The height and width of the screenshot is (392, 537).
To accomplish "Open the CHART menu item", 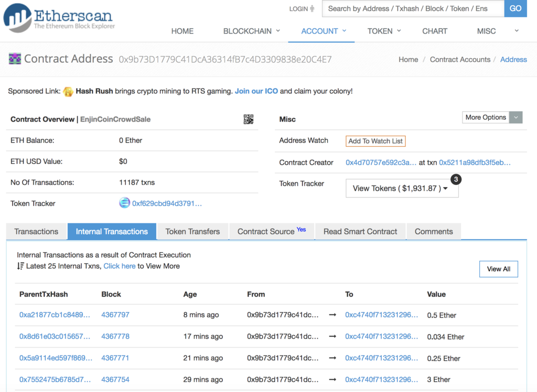I will pyautogui.click(x=435, y=31).
